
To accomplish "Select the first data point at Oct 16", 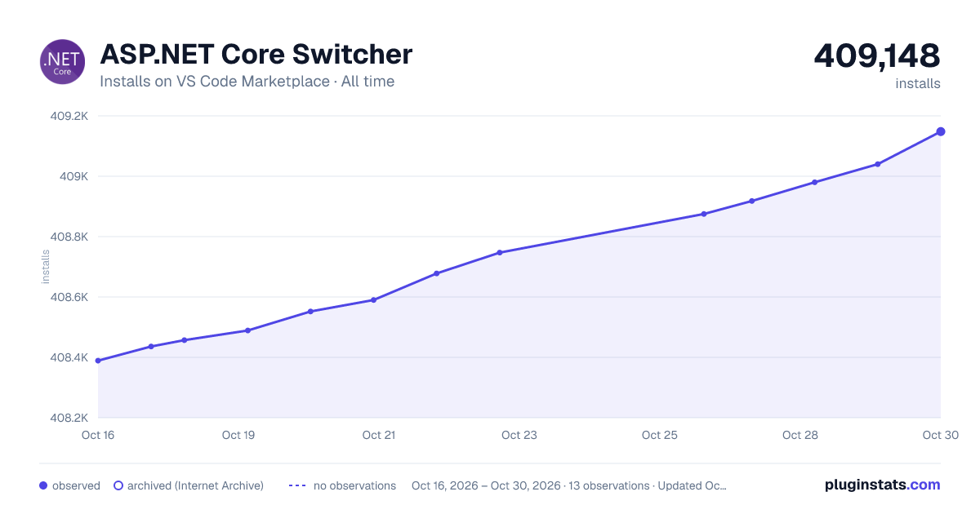I will pos(98,361).
